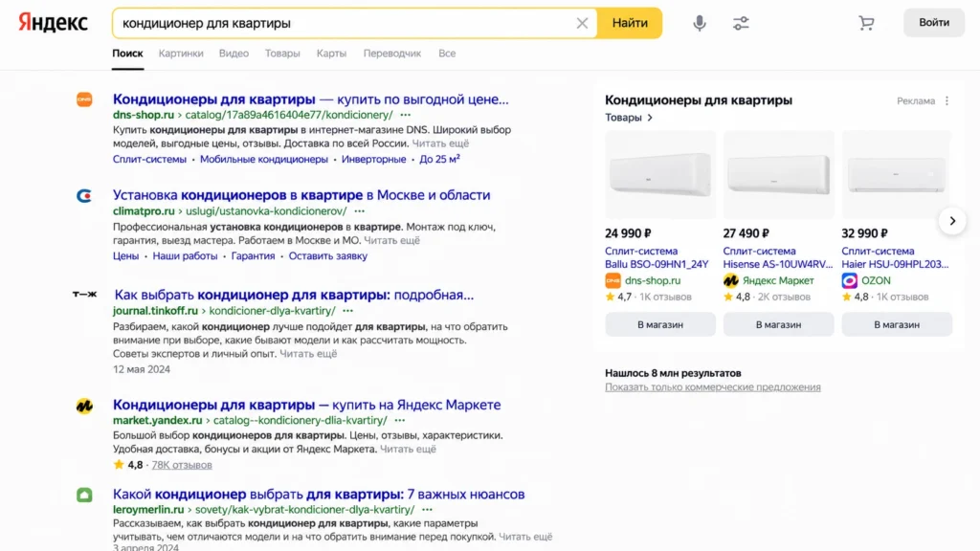Click the Leroy Merlin green favicon

point(84,495)
